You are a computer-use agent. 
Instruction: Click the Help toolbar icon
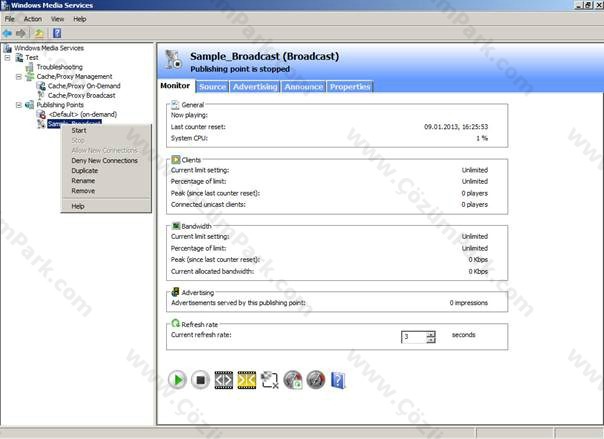tap(57, 34)
